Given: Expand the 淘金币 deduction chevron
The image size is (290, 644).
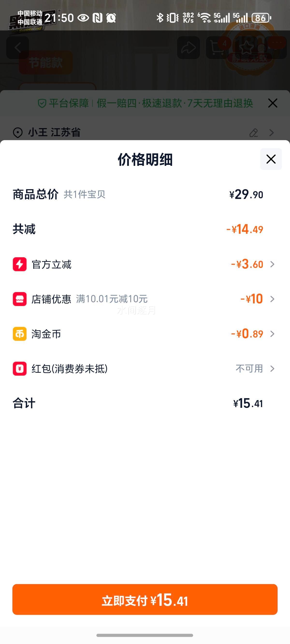Looking at the screenshot, I should (x=272, y=334).
